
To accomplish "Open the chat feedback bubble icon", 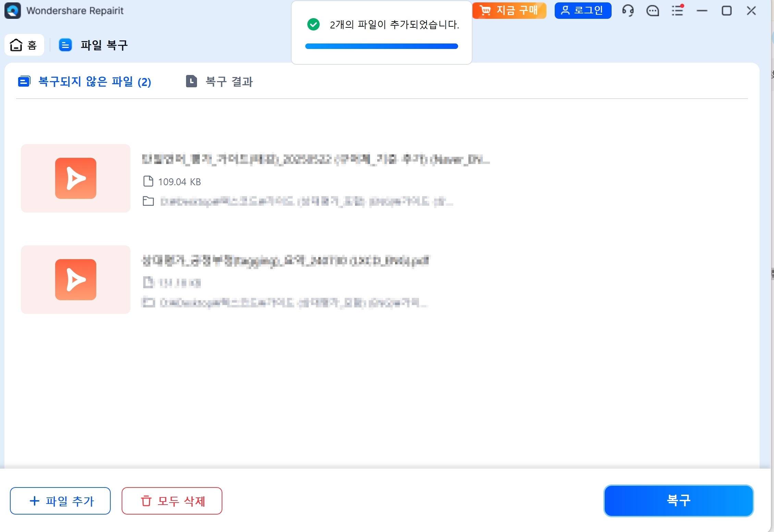I will (x=653, y=11).
